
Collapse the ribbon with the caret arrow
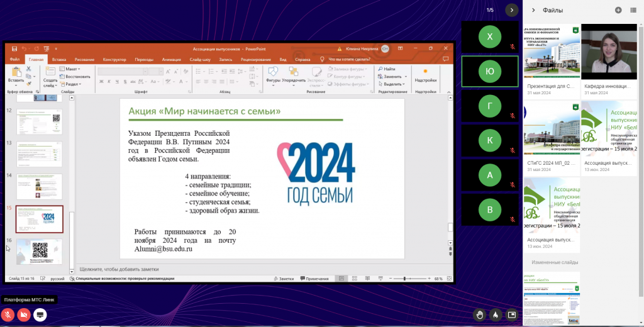click(449, 92)
